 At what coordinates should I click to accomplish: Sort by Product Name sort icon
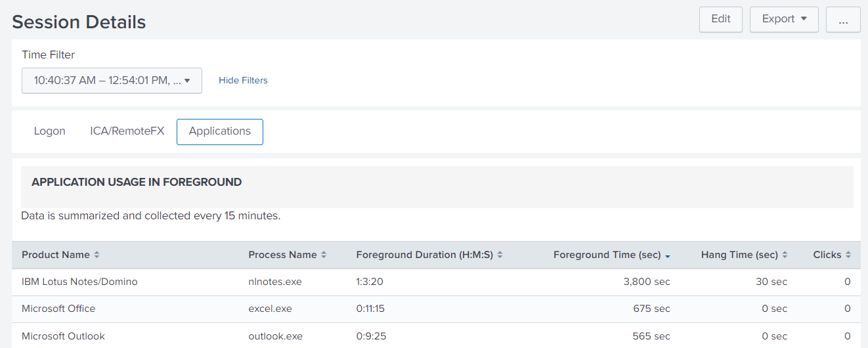click(97, 255)
